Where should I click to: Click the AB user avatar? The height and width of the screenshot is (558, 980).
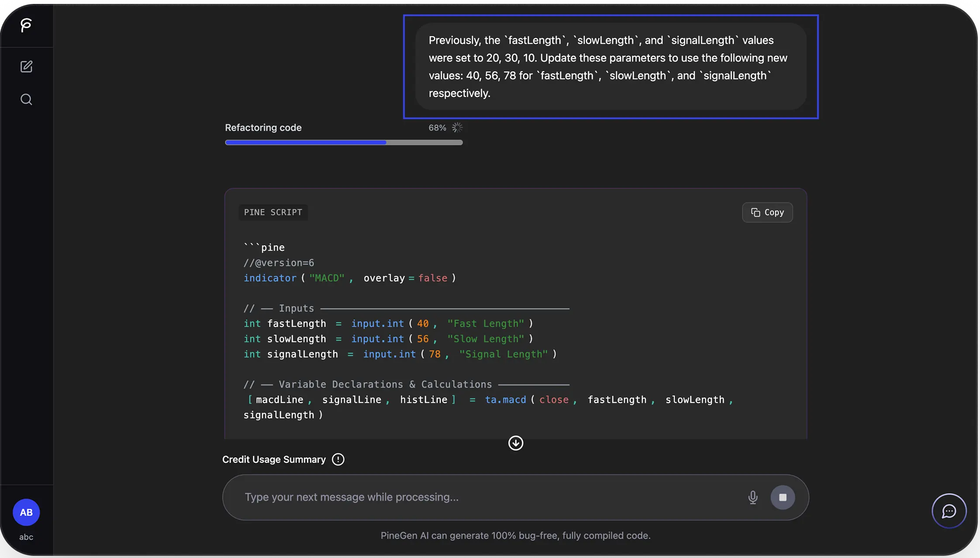tap(26, 512)
